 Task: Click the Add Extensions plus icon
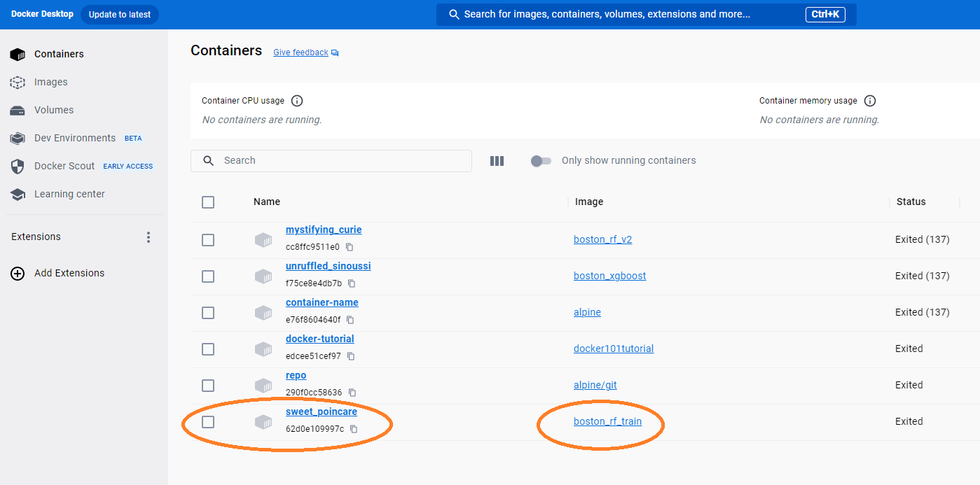pos(18,274)
